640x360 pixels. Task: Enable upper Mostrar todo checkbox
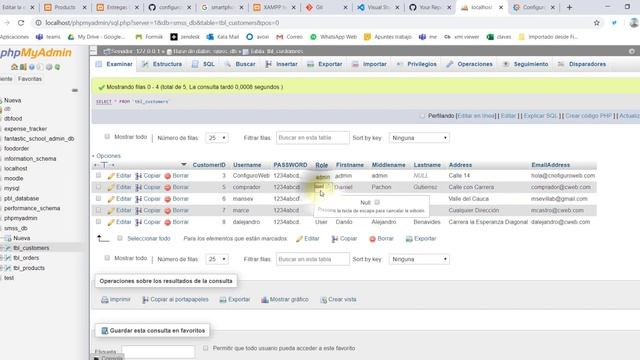click(107, 137)
